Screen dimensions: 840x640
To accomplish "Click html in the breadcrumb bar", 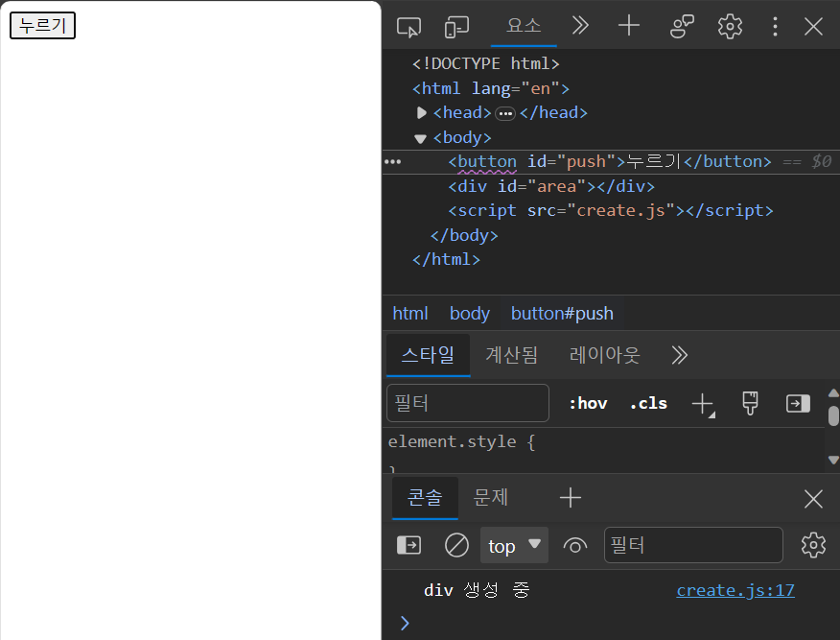I will pyautogui.click(x=410, y=313).
